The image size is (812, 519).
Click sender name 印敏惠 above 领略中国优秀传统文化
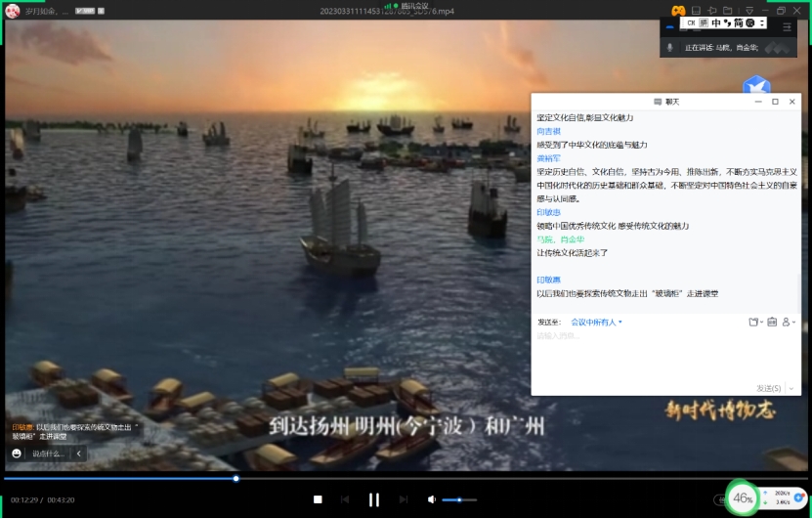click(548, 212)
